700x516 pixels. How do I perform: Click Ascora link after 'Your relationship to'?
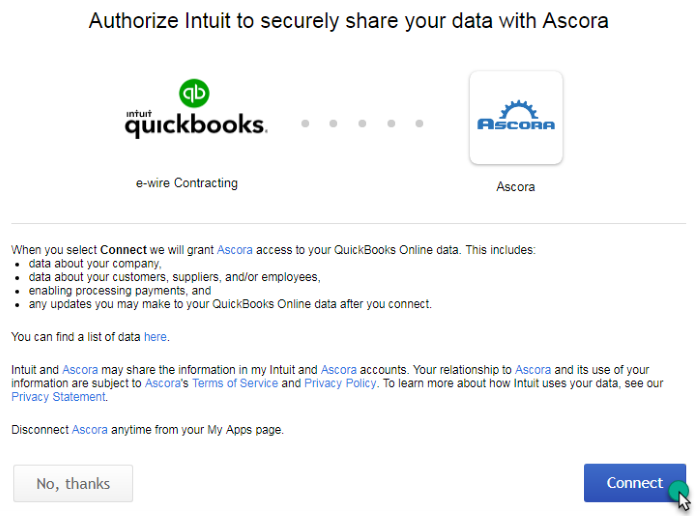[533, 370]
